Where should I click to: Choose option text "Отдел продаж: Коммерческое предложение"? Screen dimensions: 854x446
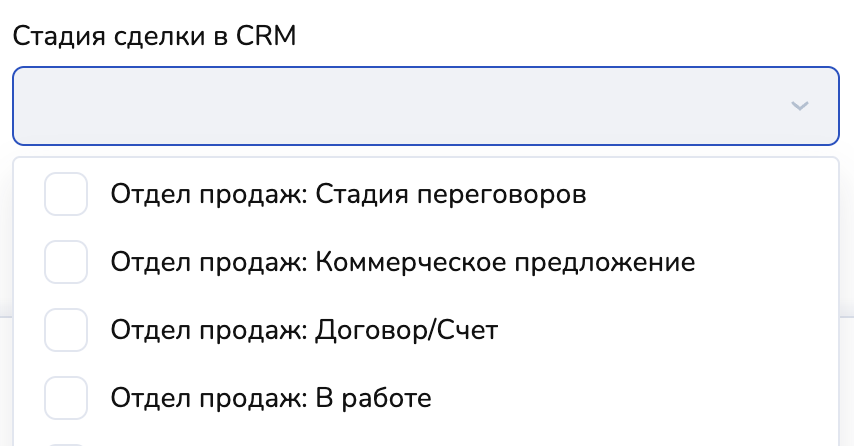[x=403, y=262]
